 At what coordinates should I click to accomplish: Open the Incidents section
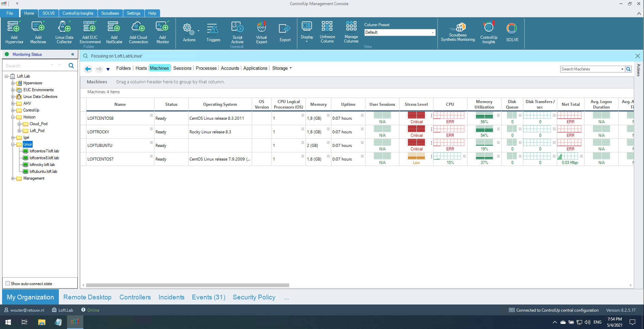point(171,297)
